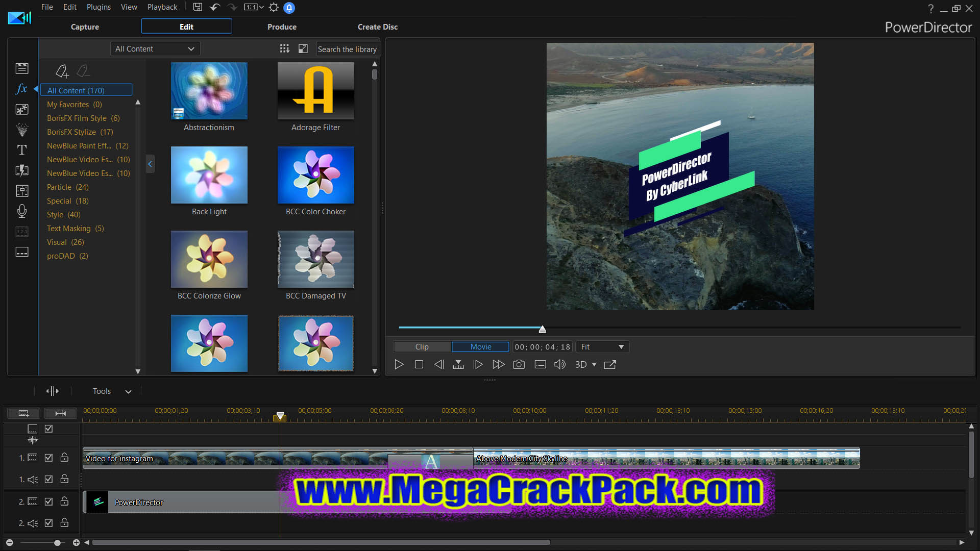The height and width of the screenshot is (551, 980).
Task: Click the Undo arrow icon
Action: click(x=215, y=7)
